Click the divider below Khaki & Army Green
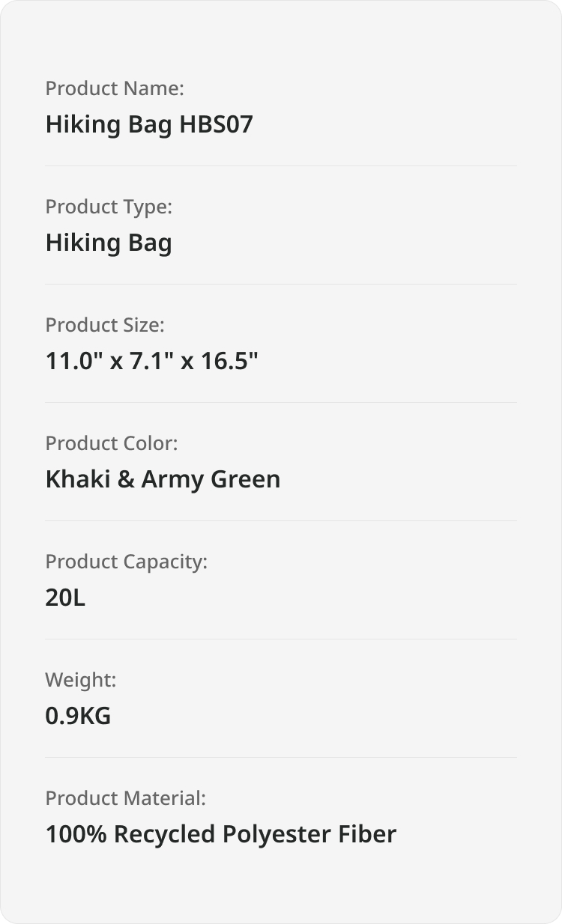This screenshot has height=924, width=562. pos(281,520)
